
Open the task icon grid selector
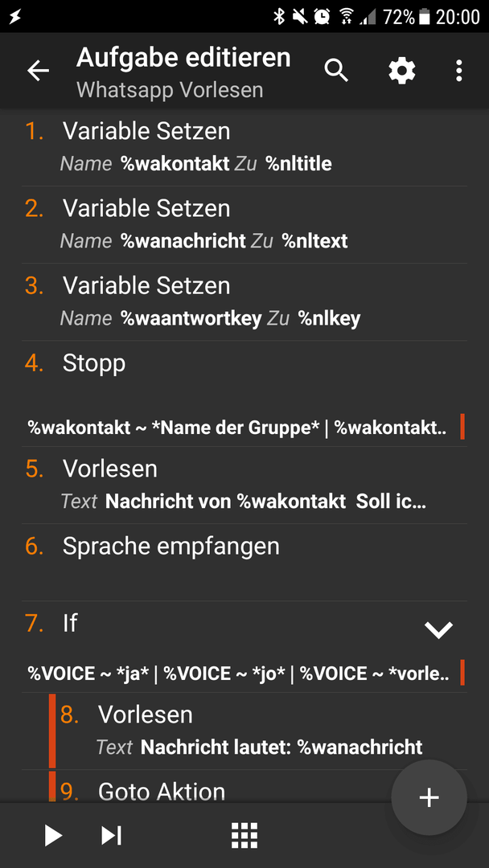tap(244, 835)
